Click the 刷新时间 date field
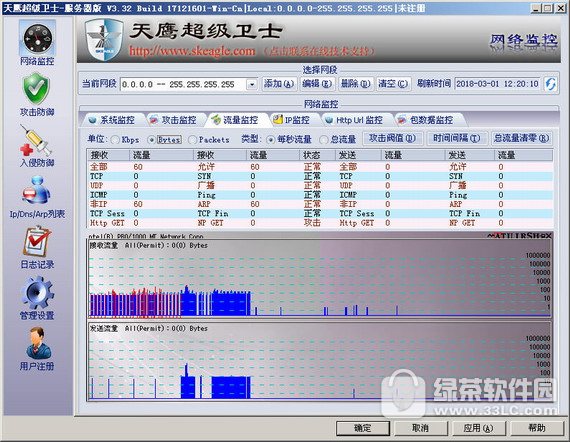Screen dimensions: 570x442 point(498,84)
